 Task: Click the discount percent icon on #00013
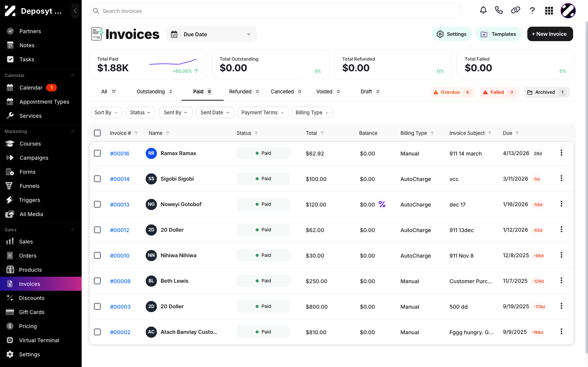click(x=382, y=204)
